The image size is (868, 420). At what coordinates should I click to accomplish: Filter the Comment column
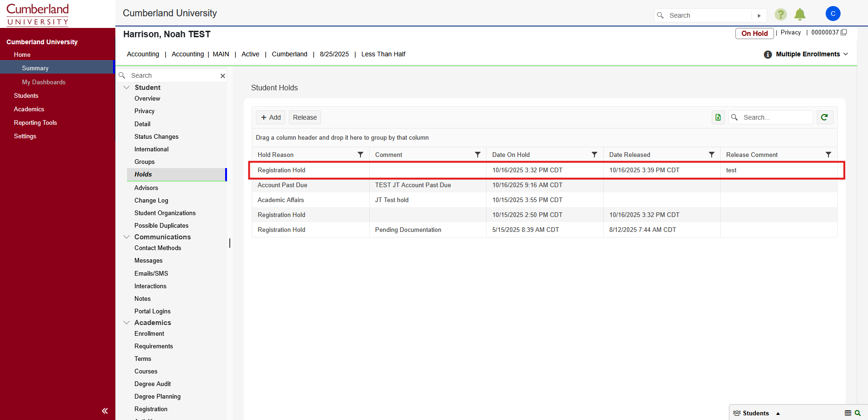coord(478,155)
